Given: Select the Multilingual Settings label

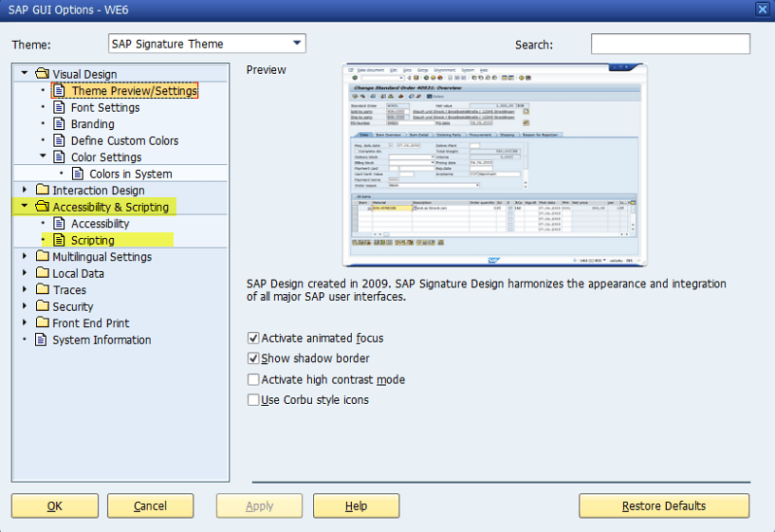Looking at the screenshot, I should click(101, 257).
